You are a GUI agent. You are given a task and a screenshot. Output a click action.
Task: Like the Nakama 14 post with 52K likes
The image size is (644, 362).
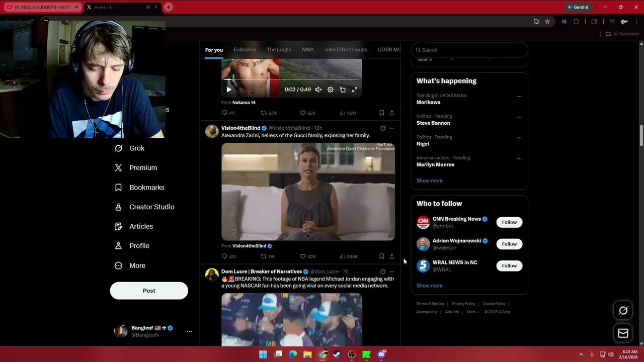pyautogui.click(x=308, y=113)
